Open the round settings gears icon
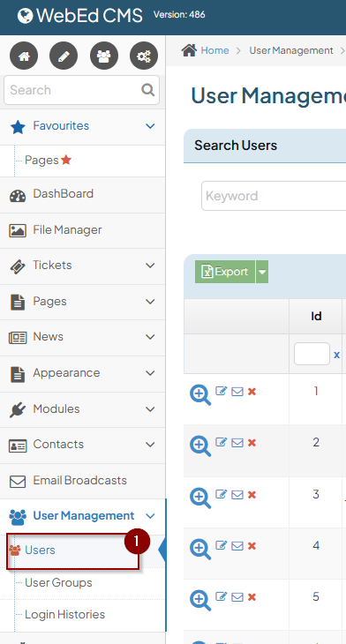The height and width of the screenshot is (644, 346). click(x=144, y=56)
